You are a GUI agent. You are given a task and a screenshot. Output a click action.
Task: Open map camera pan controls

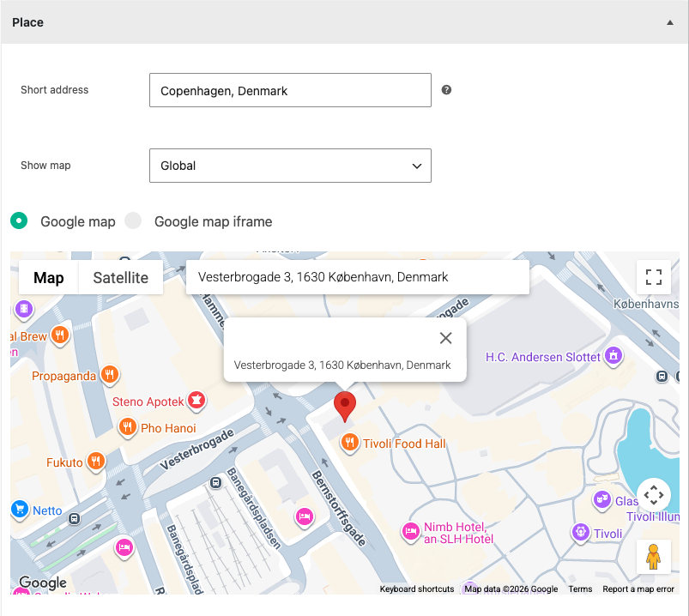(x=654, y=495)
